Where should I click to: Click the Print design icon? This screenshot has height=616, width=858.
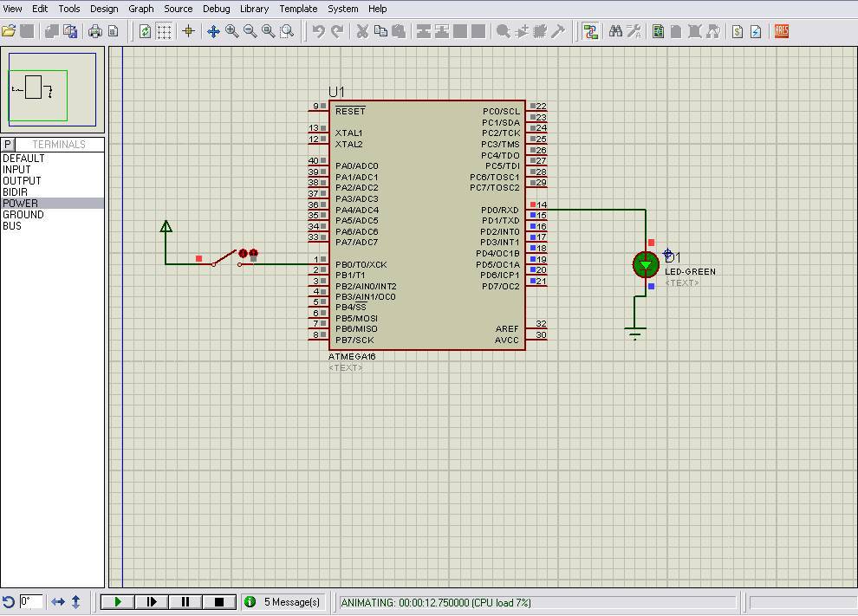(x=94, y=31)
